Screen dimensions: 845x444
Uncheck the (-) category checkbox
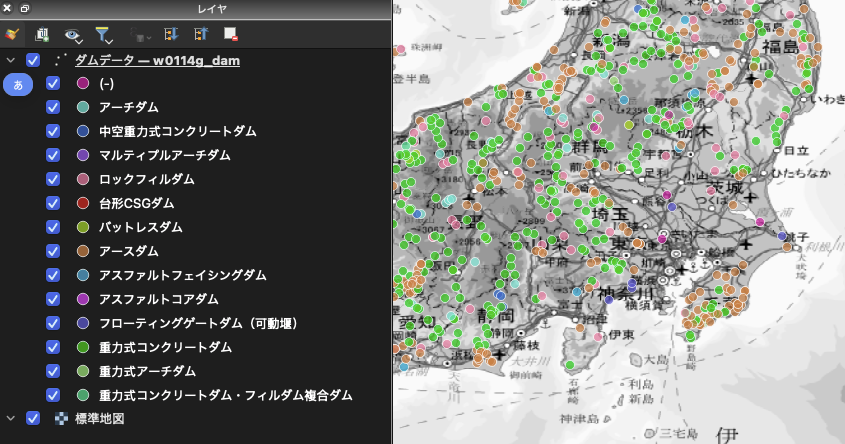pos(53,83)
